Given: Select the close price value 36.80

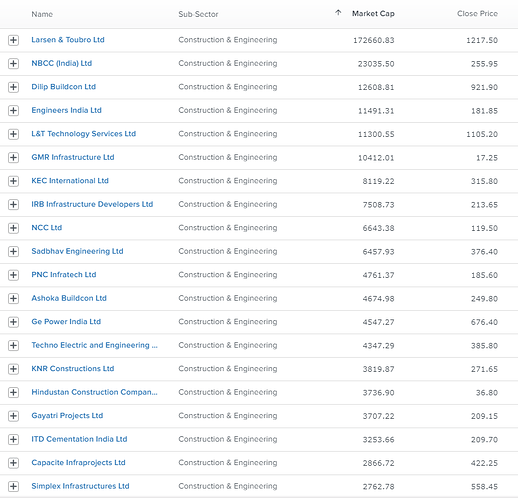Looking at the screenshot, I should pos(487,393).
